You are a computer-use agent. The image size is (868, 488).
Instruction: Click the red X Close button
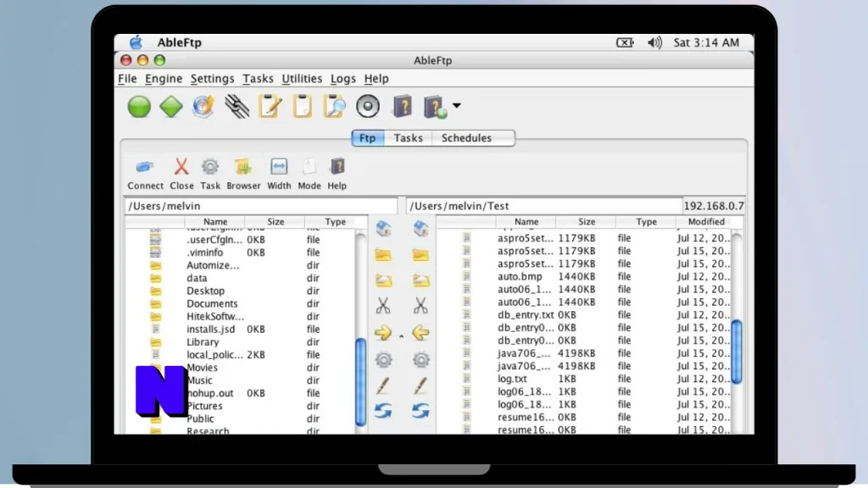[x=181, y=175]
